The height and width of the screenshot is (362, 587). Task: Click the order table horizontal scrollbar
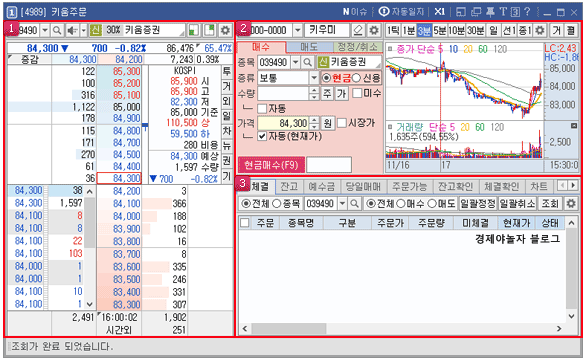pyautogui.click(x=402, y=329)
